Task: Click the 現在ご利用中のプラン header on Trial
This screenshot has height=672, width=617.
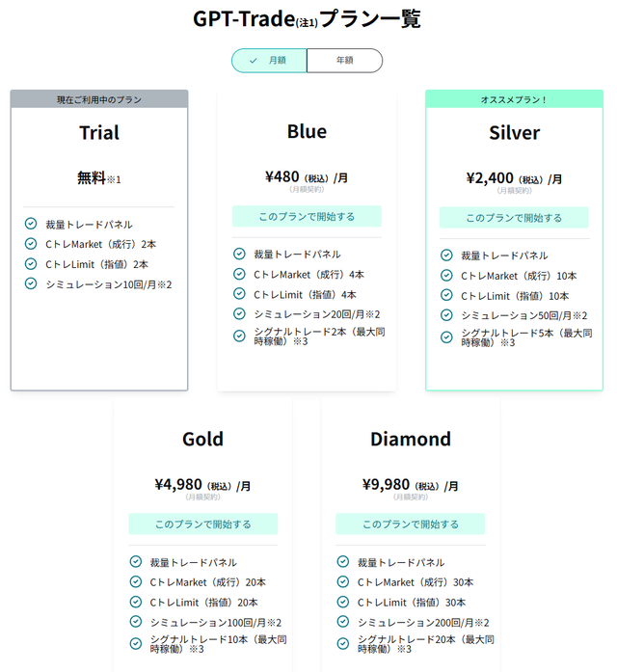Action: [x=99, y=99]
